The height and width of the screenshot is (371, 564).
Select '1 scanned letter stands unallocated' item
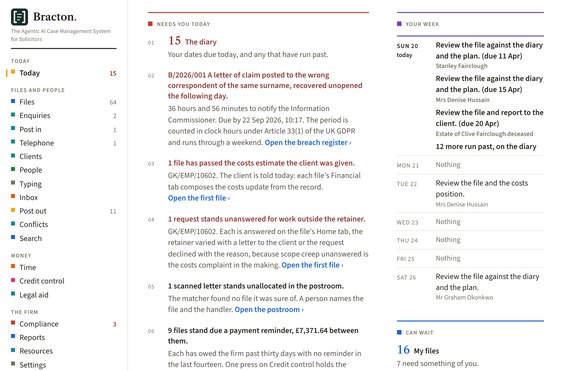click(x=256, y=286)
